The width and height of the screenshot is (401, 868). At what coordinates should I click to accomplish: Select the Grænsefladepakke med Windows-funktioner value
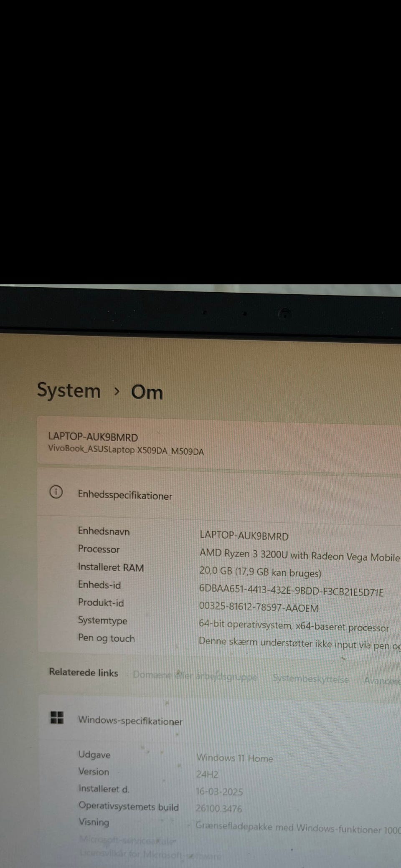(x=298, y=828)
